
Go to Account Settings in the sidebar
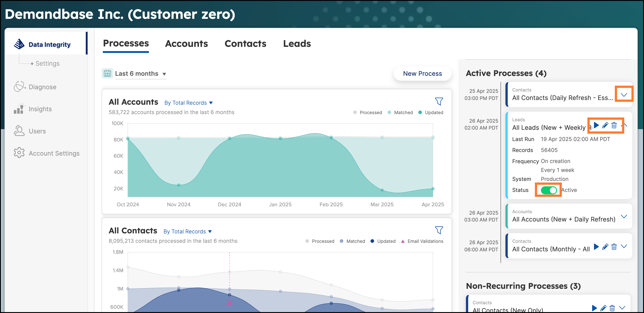pyautogui.click(x=54, y=153)
